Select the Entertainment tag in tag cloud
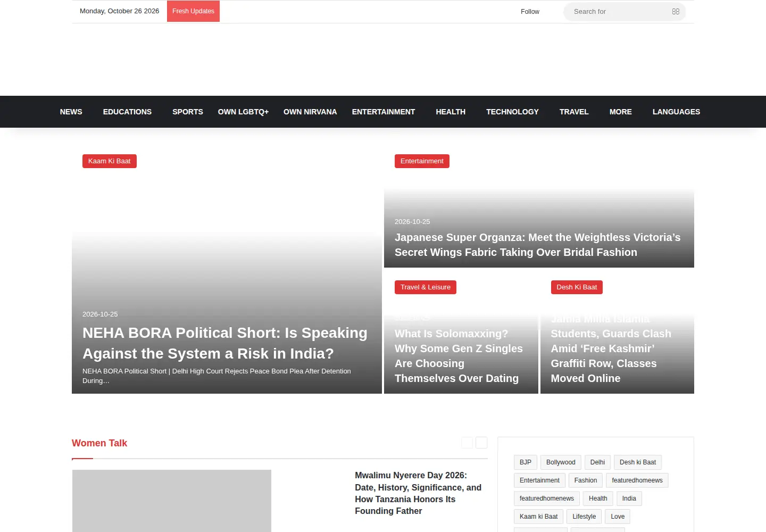The image size is (766, 532). (x=539, y=480)
